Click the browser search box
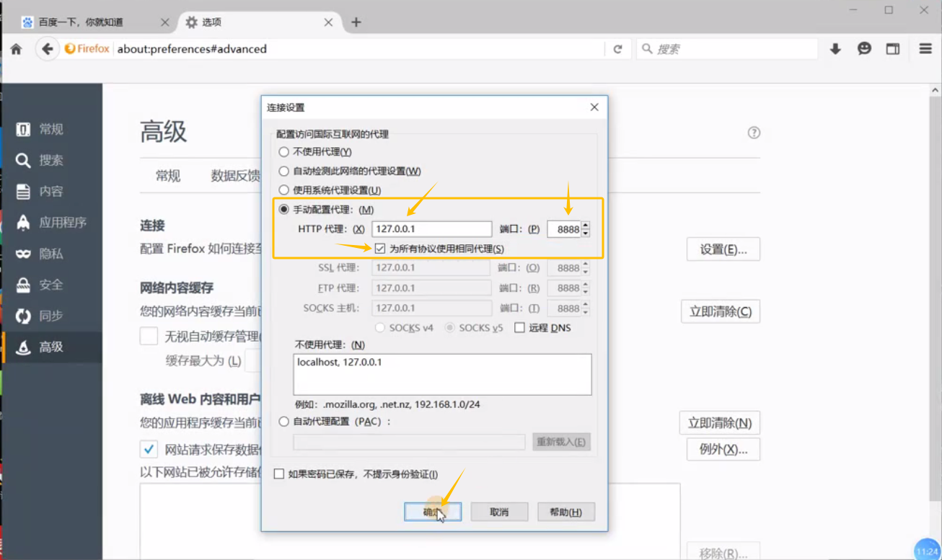Image resolution: width=942 pixels, height=560 pixels. pyautogui.click(x=727, y=49)
